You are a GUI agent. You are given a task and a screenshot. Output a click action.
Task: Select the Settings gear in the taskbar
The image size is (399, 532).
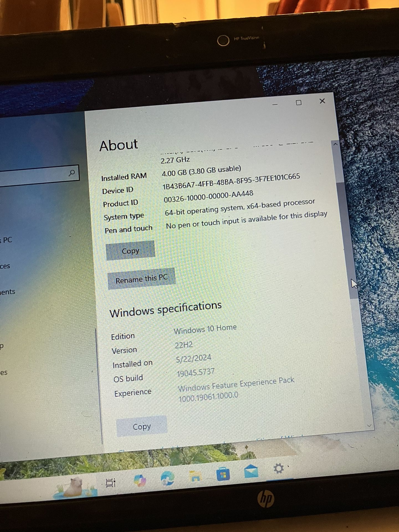(x=278, y=469)
